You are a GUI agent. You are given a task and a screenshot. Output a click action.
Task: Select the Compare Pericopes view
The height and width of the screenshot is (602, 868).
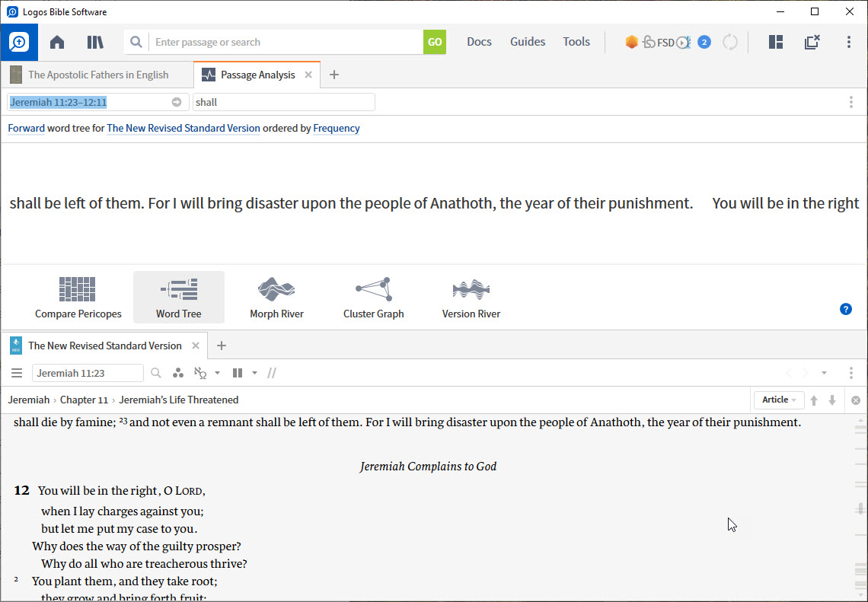click(x=78, y=298)
